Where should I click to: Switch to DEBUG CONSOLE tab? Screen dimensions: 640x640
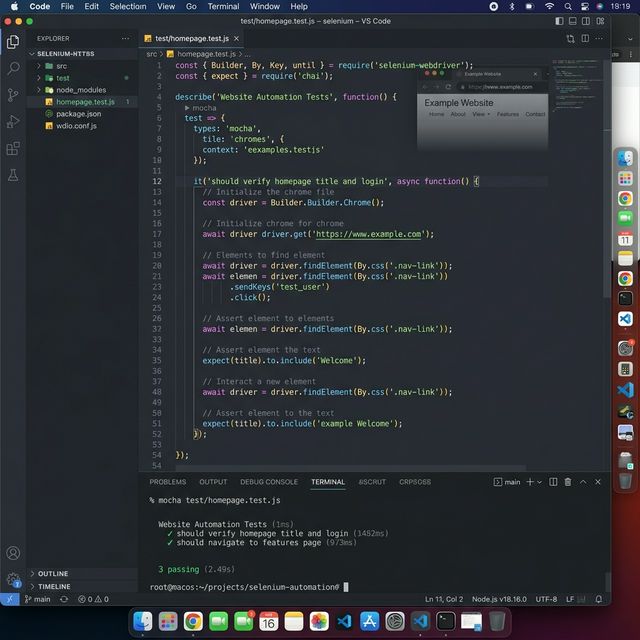[x=269, y=482]
